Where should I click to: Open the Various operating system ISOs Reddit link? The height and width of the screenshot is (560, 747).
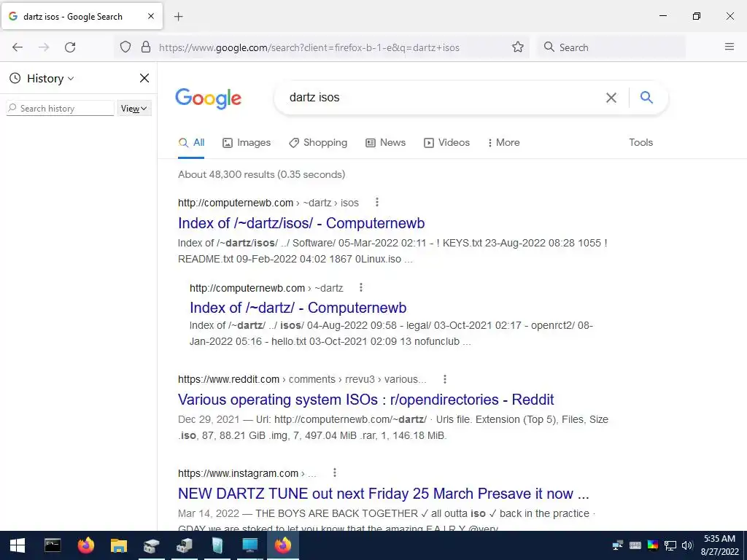coord(366,399)
